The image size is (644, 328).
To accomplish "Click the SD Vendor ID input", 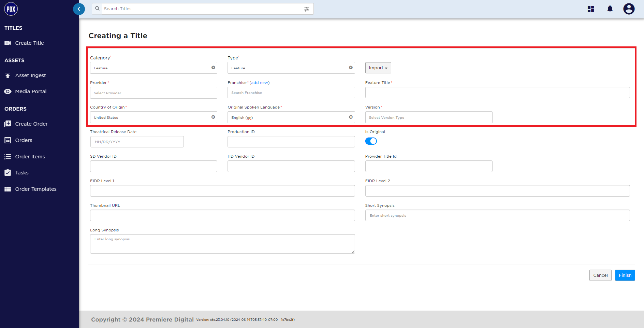I will [153, 166].
